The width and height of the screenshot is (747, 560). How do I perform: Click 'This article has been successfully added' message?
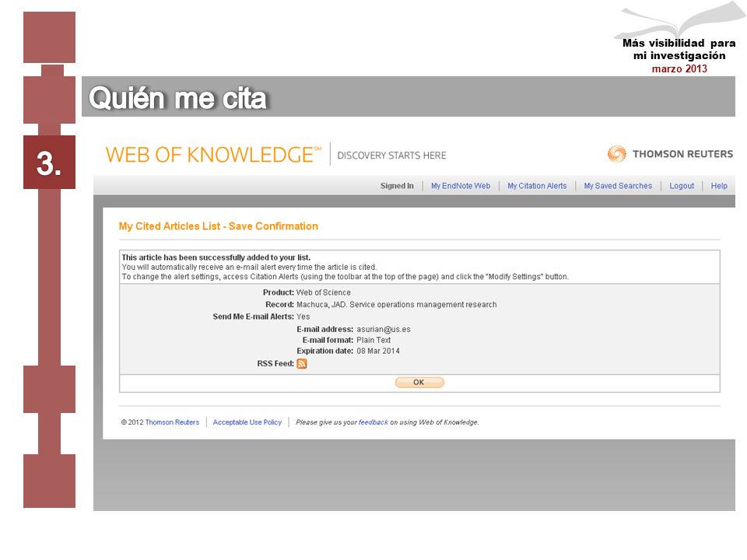coord(216,257)
